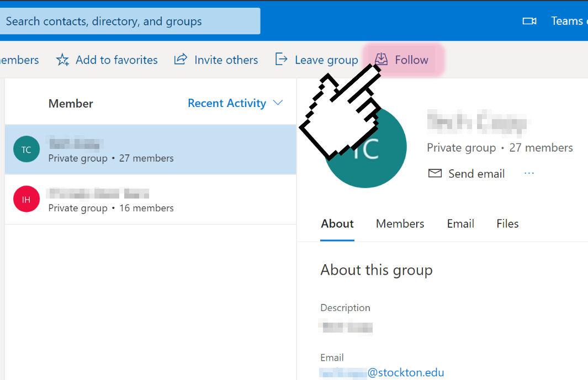Click the red IH avatar in the list
This screenshot has height=380, width=588.
(x=27, y=199)
